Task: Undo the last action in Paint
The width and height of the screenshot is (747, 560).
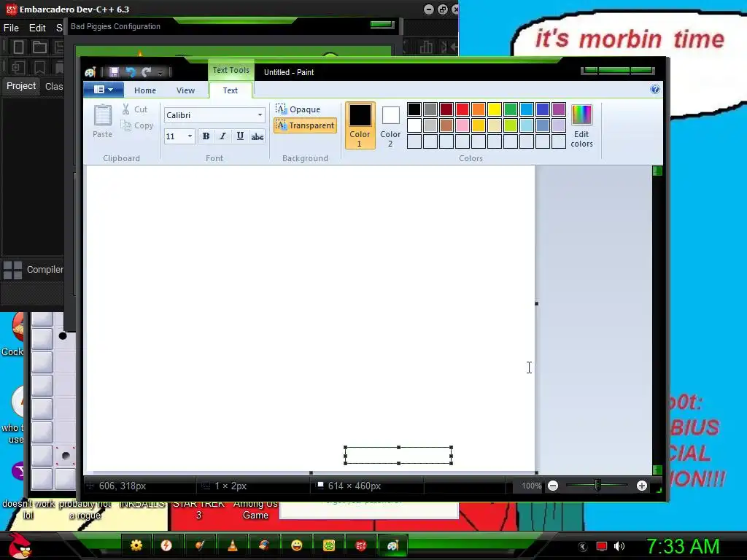Action: [x=130, y=72]
